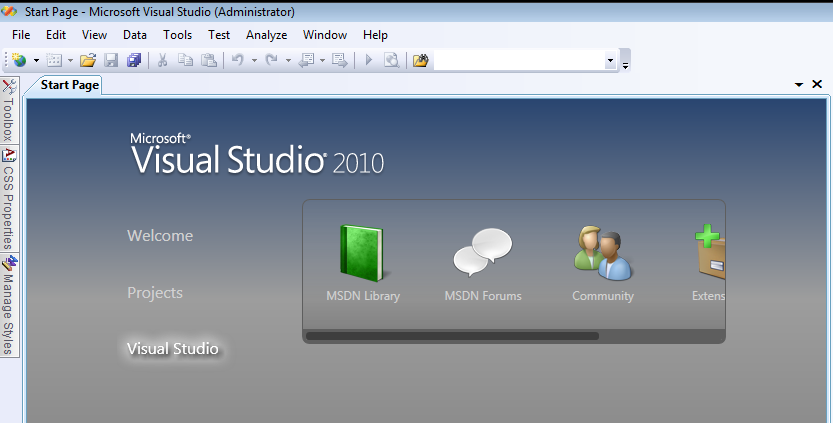The image size is (833, 423).
Task: Click the Redo arrow icon
Action: (271, 60)
